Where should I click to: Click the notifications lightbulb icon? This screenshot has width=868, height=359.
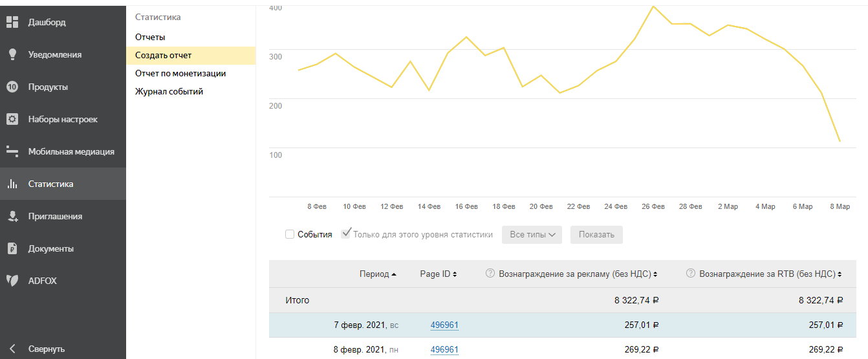[12, 54]
